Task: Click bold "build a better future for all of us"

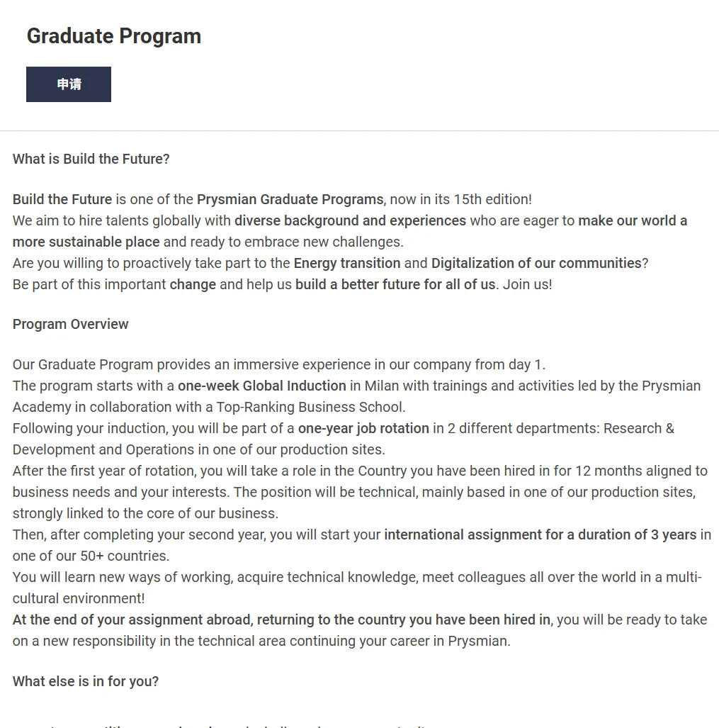Action: pyautogui.click(x=396, y=284)
